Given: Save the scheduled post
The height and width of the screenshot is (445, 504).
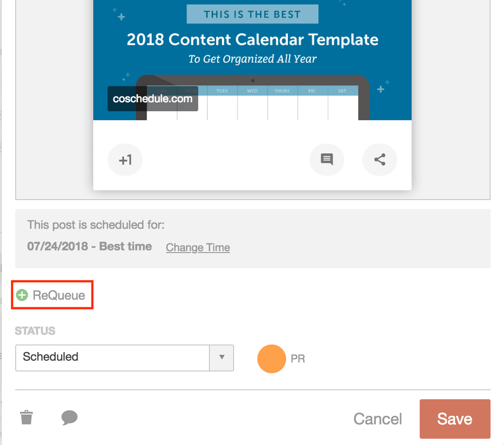Looking at the screenshot, I should click(x=455, y=419).
